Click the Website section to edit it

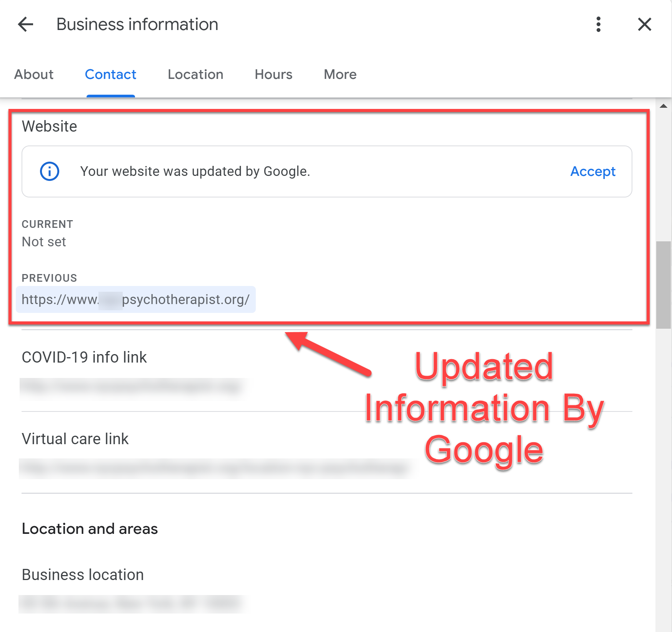coord(49,126)
